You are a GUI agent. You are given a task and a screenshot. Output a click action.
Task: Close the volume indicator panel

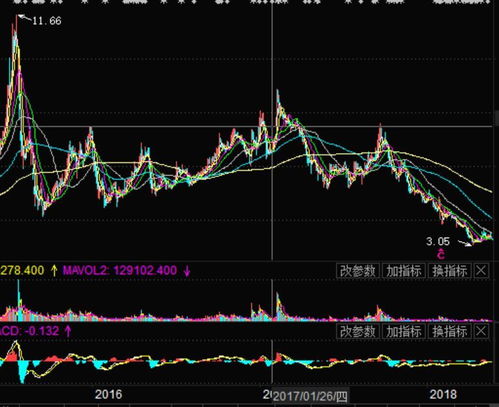click(x=481, y=271)
